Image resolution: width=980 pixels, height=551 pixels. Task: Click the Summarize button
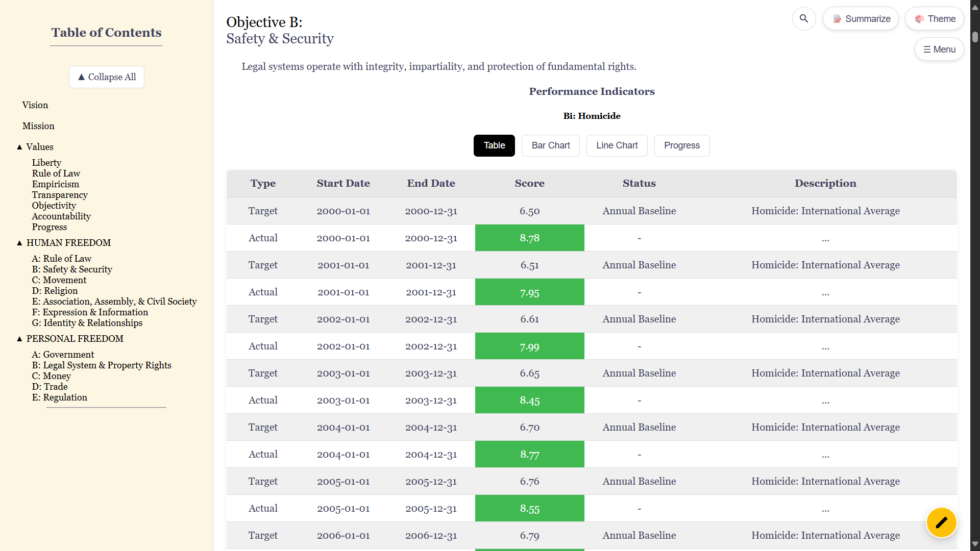click(861, 19)
